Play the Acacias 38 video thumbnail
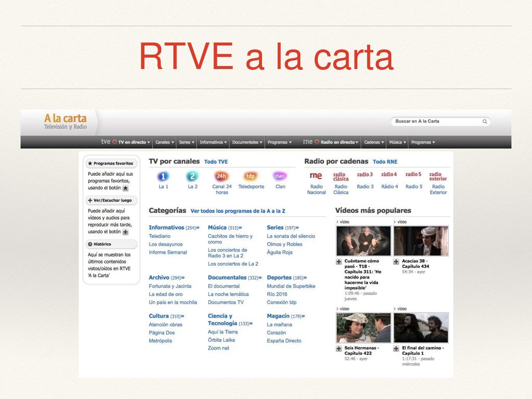The image size is (532, 399). 421,241
